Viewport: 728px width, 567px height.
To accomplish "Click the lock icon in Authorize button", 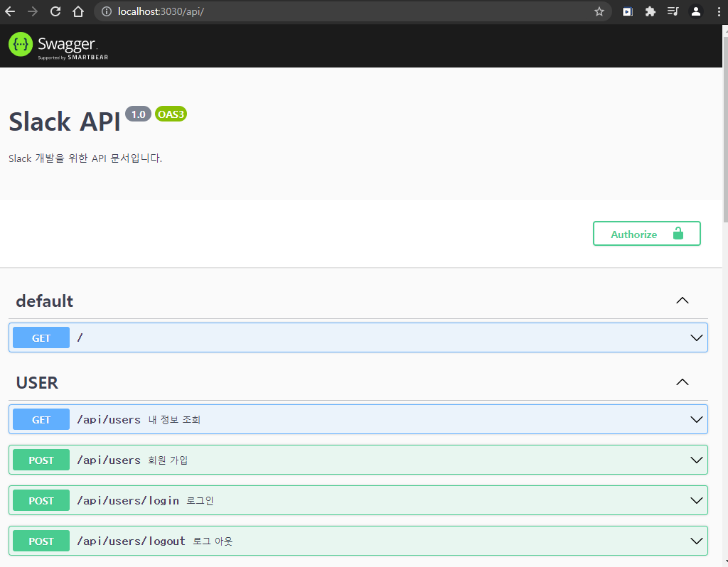I will click(x=678, y=233).
